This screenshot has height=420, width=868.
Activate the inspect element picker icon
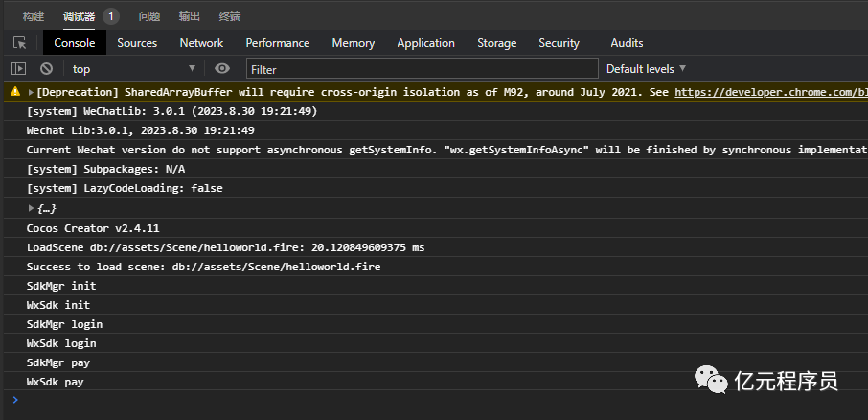(x=19, y=43)
